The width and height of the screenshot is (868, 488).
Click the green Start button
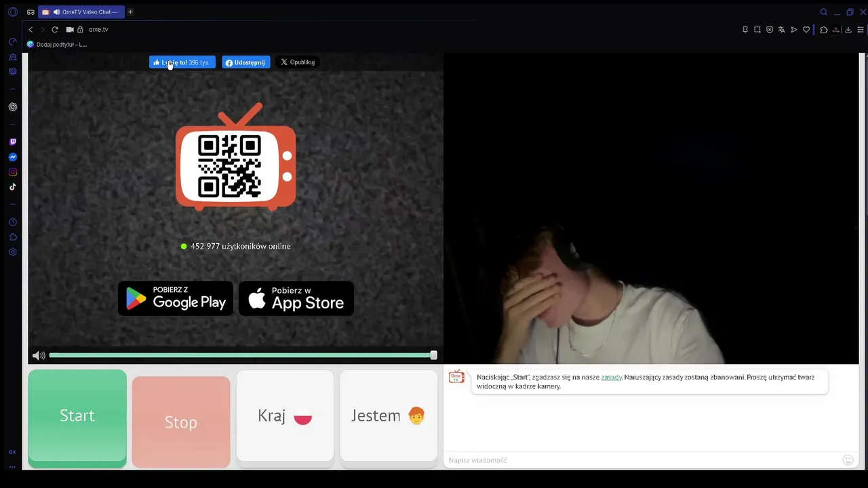(77, 418)
